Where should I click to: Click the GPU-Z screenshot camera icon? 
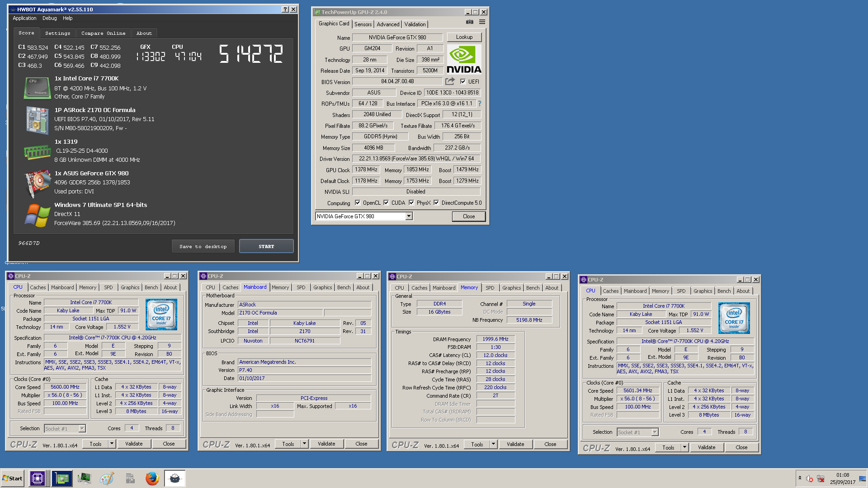[470, 22]
